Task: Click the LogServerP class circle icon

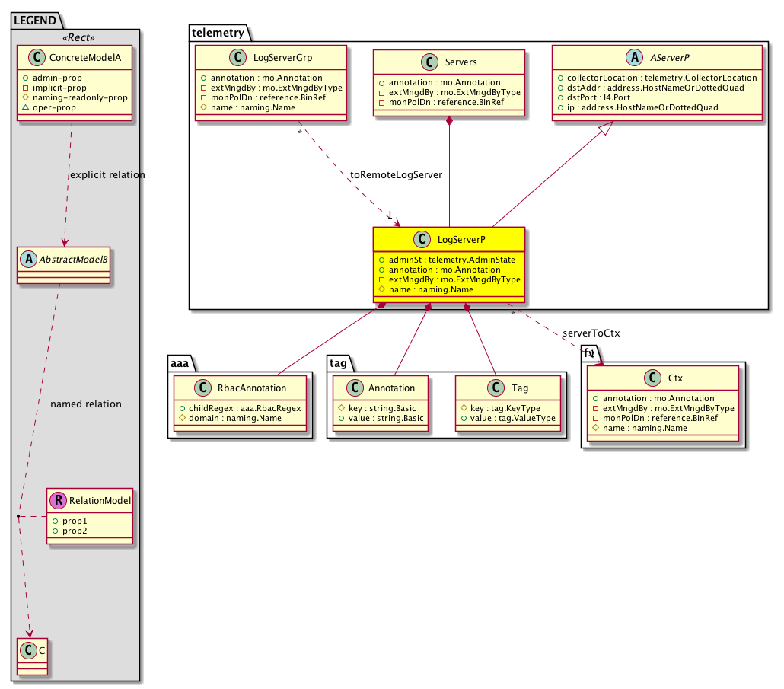Action: [423, 240]
